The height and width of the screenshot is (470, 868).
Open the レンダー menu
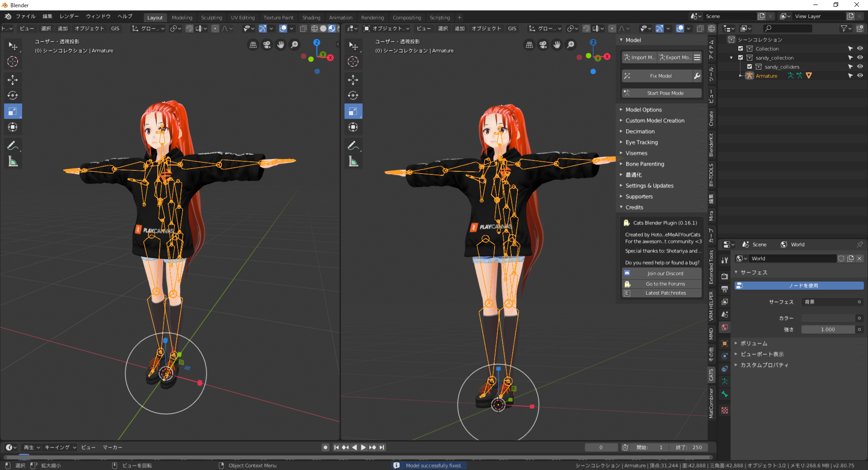point(69,16)
